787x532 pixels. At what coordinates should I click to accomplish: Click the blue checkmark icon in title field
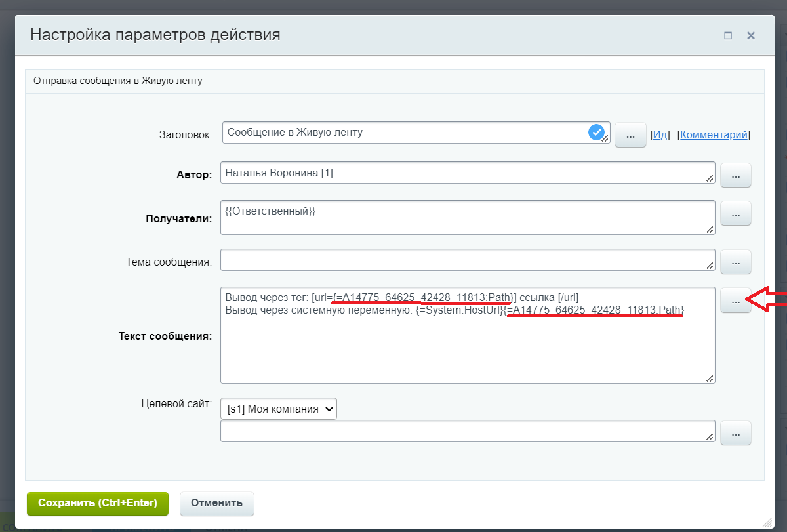(596, 133)
